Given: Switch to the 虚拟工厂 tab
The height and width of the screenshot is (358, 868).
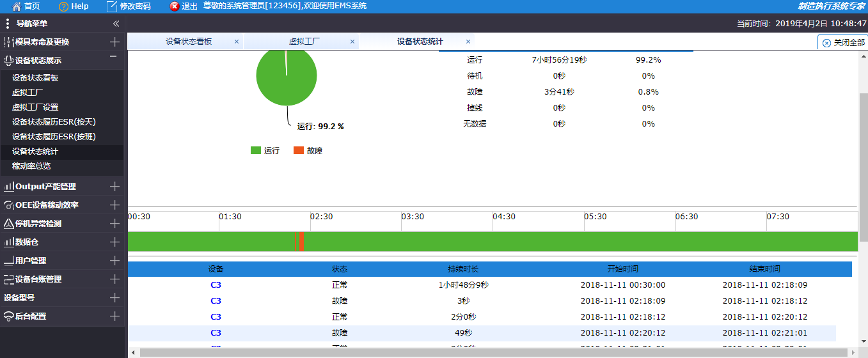Looking at the screenshot, I should coord(304,42).
